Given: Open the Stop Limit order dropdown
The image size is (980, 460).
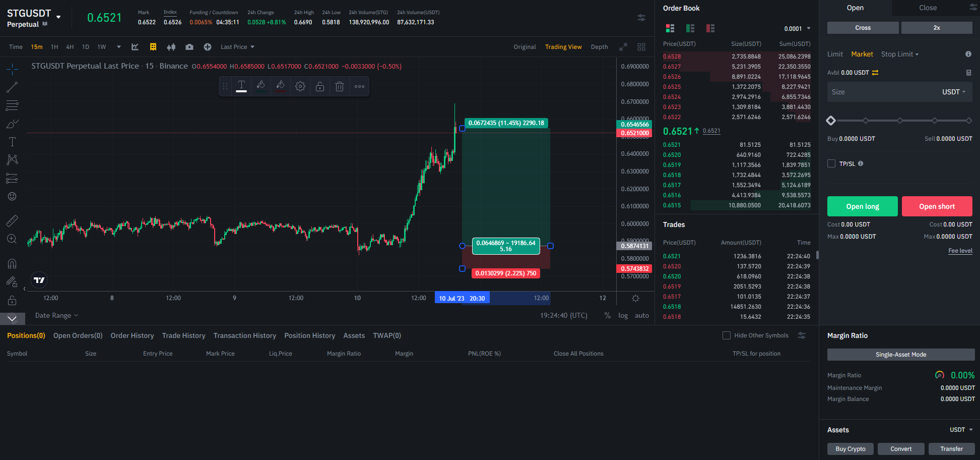Looking at the screenshot, I should [x=900, y=54].
